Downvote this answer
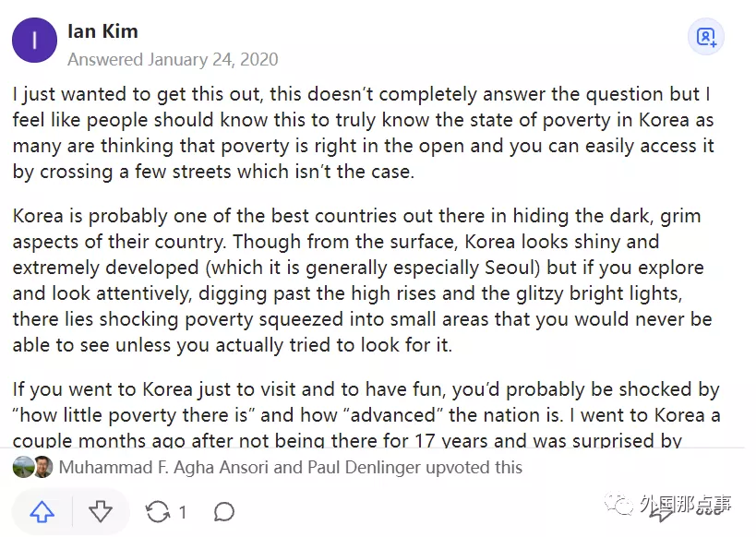This screenshot has width=756, height=537. point(100,512)
